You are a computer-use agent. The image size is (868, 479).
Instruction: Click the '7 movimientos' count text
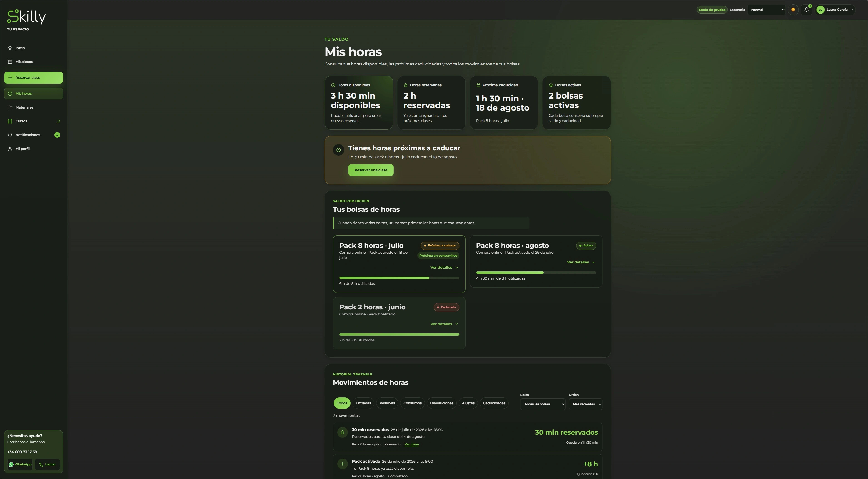(x=346, y=416)
